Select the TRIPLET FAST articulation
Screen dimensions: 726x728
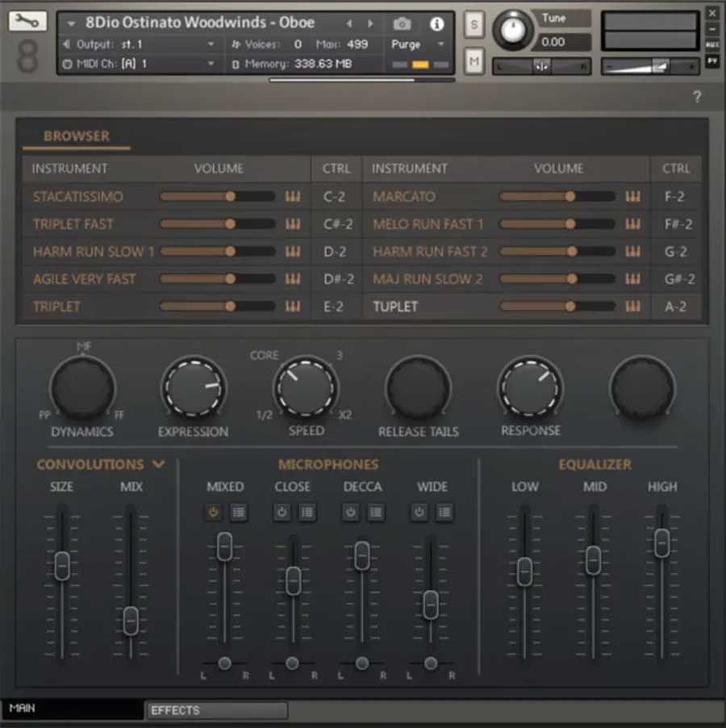click(x=73, y=224)
